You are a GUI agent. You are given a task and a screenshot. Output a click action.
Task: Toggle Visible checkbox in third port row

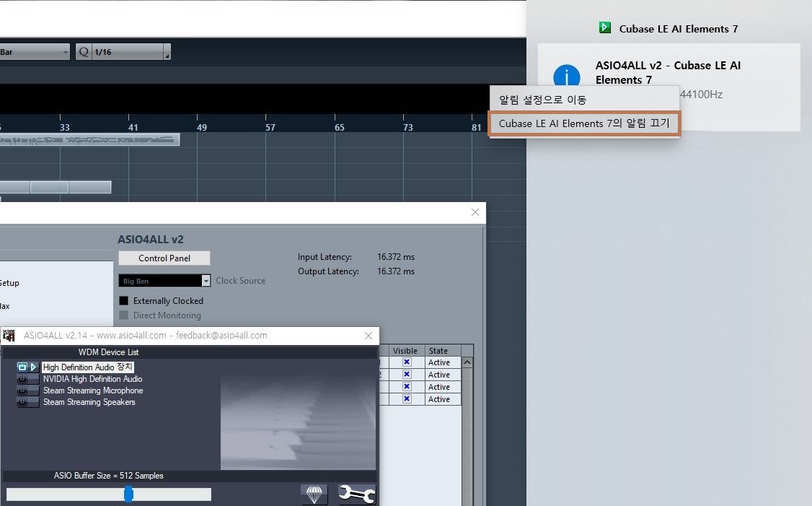pyautogui.click(x=407, y=387)
